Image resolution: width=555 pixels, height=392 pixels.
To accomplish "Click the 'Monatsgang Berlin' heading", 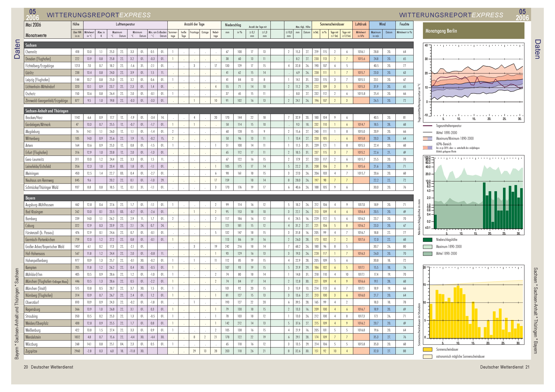I will [x=441, y=31].
